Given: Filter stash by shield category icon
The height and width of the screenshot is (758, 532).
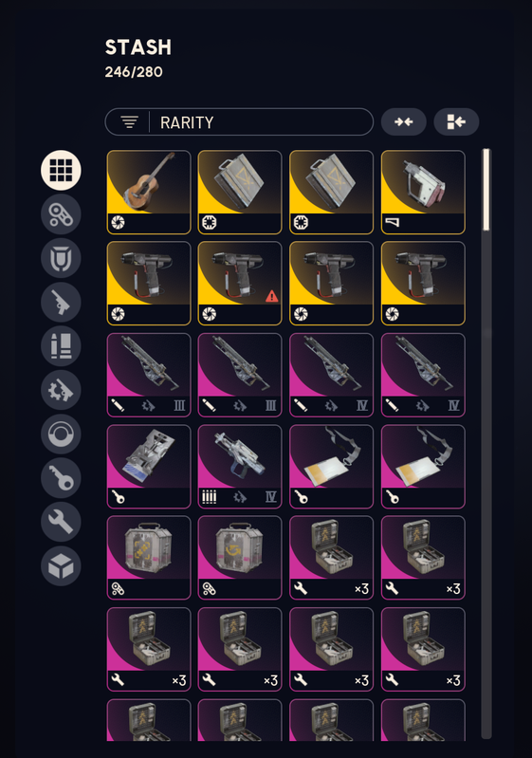Looking at the screenshot, I should pos(61,258).
